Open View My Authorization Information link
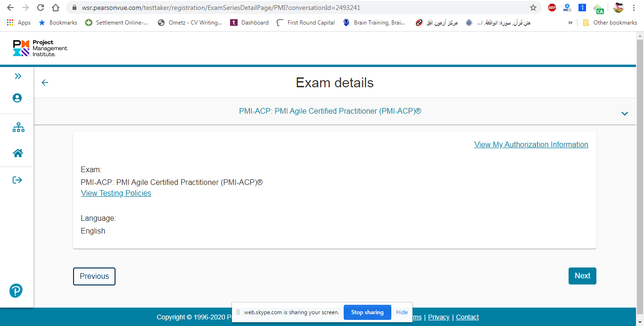 (531, 145)
